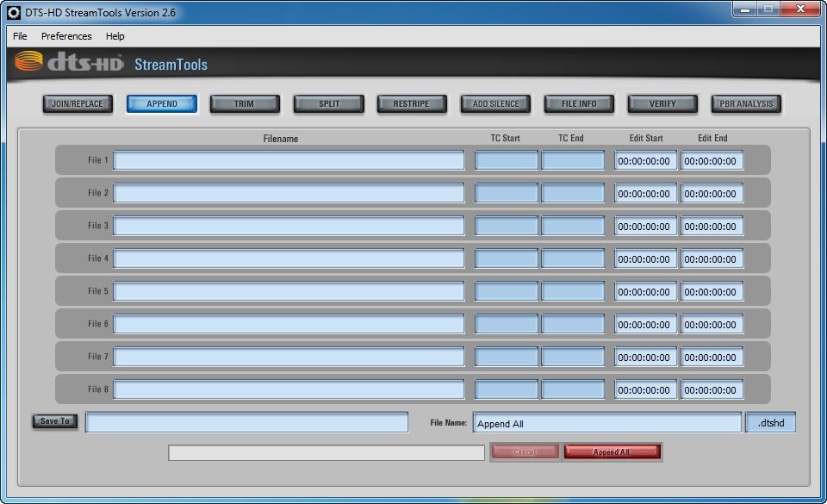Click File 1 Edit End timecode

click(712, 161)
